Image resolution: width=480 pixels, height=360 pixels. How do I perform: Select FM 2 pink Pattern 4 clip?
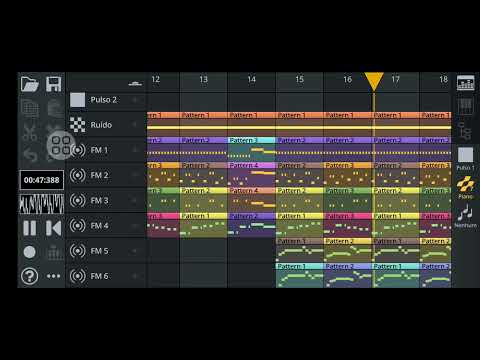pos(252,174)
